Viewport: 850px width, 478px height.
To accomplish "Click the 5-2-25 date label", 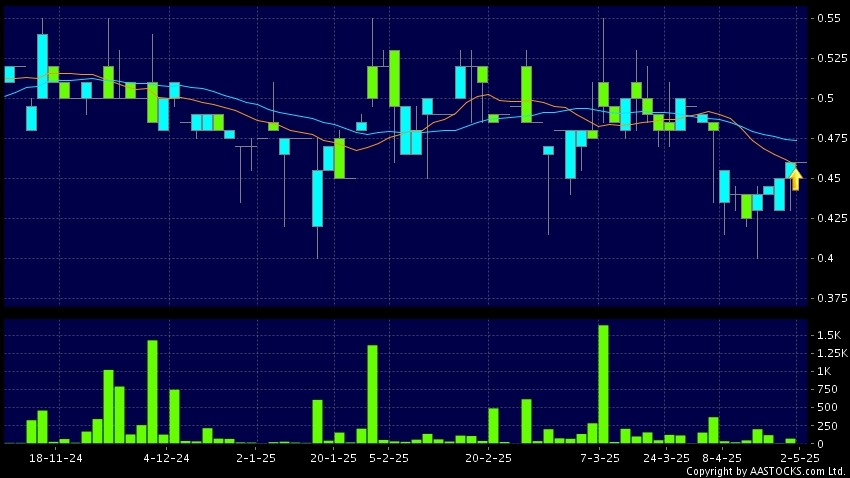I will [x=389, y=458].
